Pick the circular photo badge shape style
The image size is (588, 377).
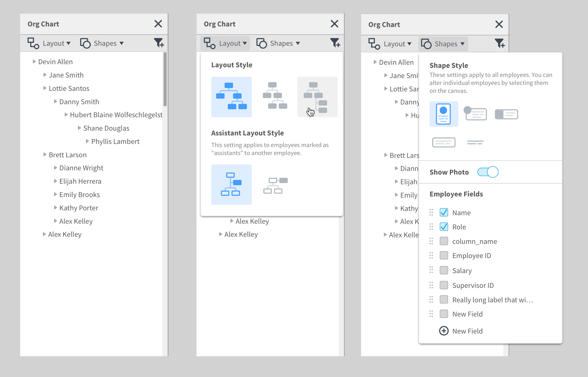[475, 114]
